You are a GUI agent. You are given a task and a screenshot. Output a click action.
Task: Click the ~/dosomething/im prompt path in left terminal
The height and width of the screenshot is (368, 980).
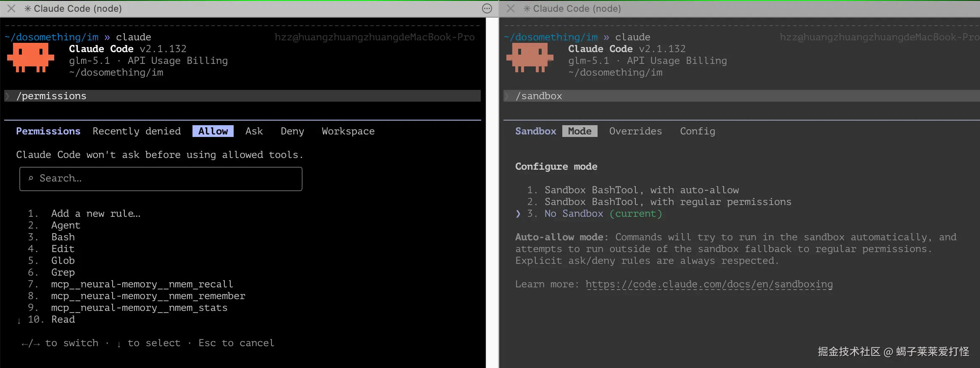point(52,37)
